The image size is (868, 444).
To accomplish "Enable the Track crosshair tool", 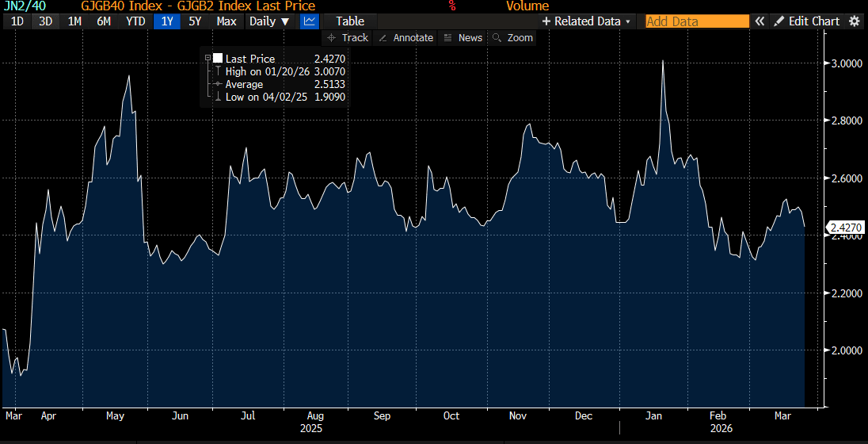I will tap(348, 38).
